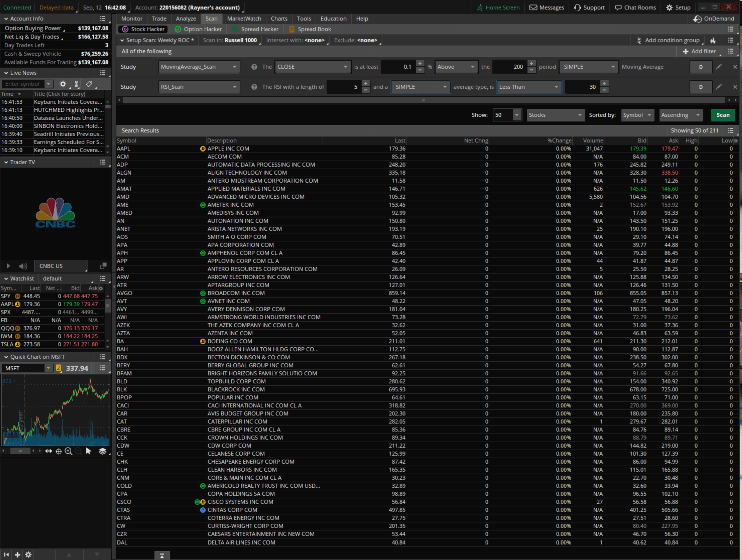Open the Spread Hacker sub-tab
This screenshot has width=742, height=560.
click(x=256, y=29)
